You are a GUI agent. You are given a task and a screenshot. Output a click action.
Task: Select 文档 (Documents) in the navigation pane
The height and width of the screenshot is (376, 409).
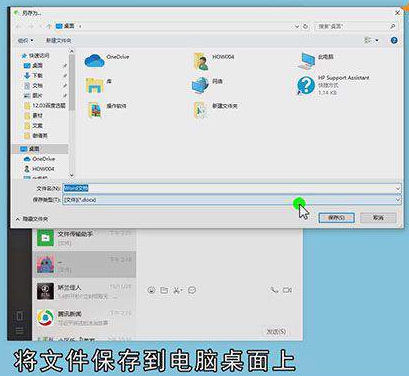click(x=33, y=86)
